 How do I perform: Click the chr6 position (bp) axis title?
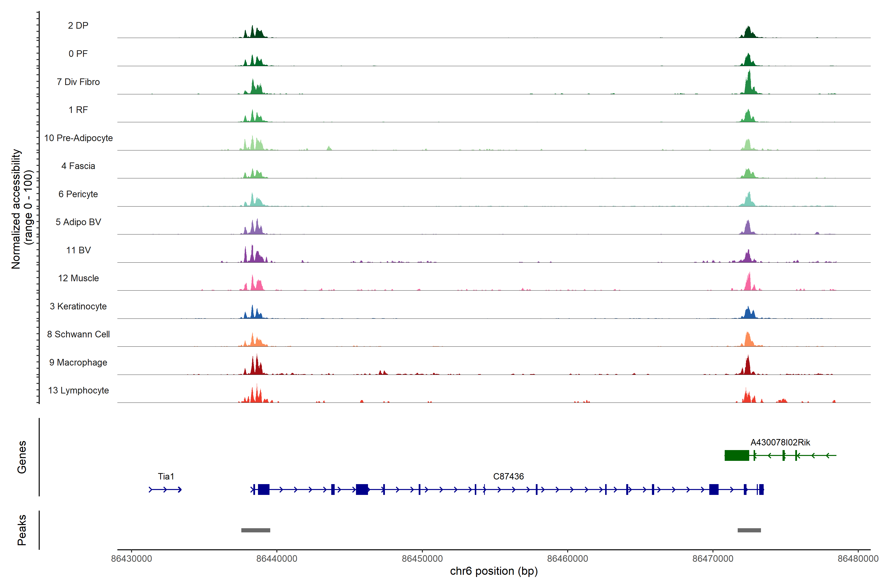pyautogui.click(x=493, y=571)
